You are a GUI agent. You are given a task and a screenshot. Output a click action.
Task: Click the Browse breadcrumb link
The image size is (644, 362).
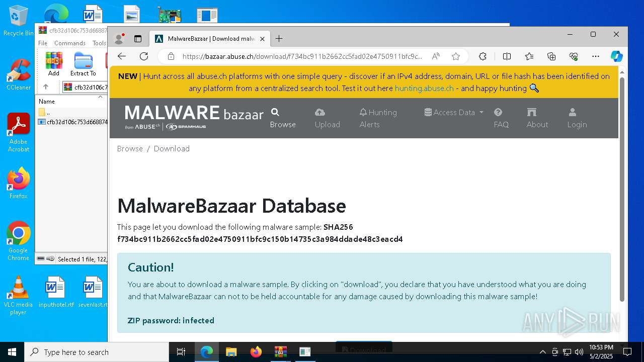[x=130, y=148]
